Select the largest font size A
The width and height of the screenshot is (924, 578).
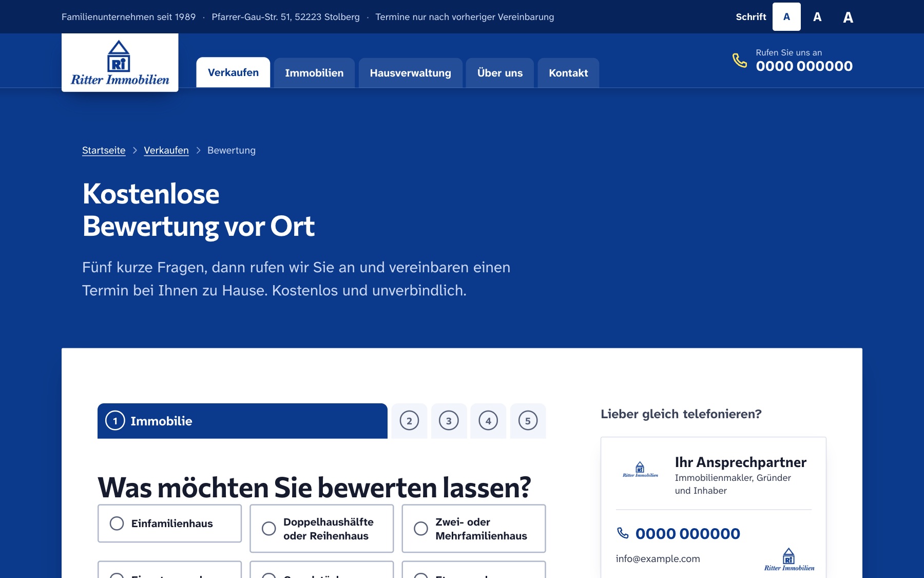[848, 17]
